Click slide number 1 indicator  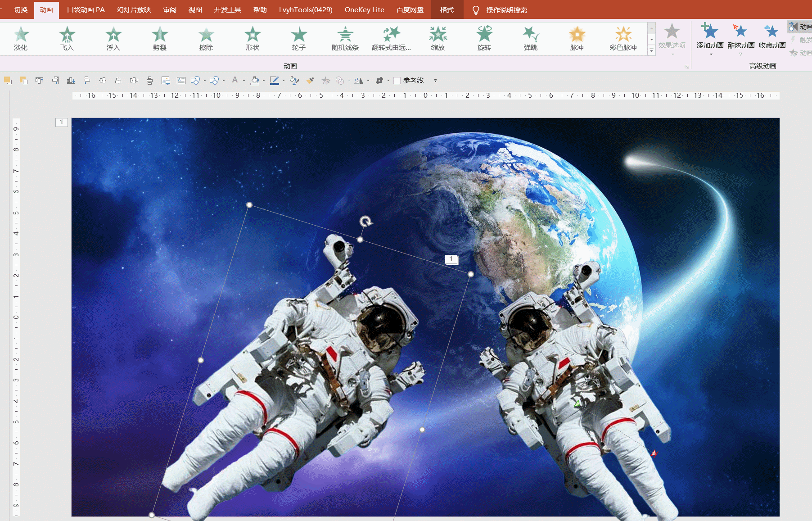(62, 122)
